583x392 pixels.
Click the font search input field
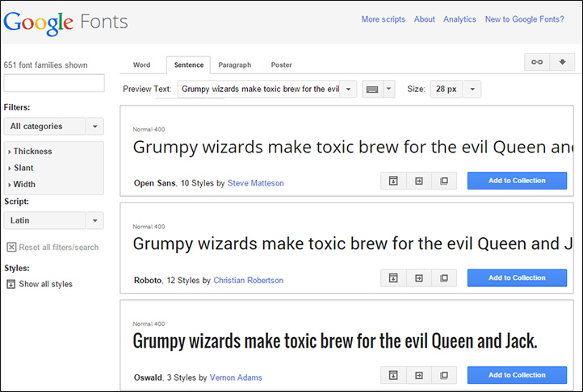[x=54, y=83]
